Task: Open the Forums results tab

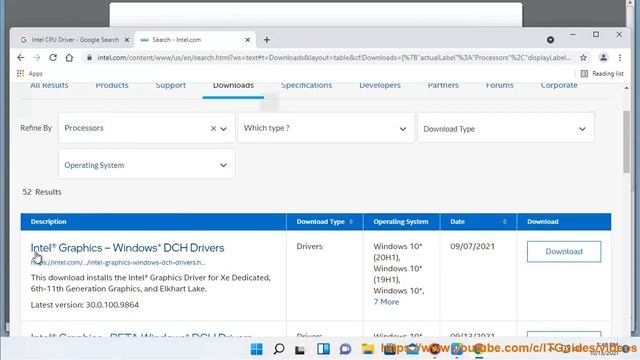Action: pos(500,85)
